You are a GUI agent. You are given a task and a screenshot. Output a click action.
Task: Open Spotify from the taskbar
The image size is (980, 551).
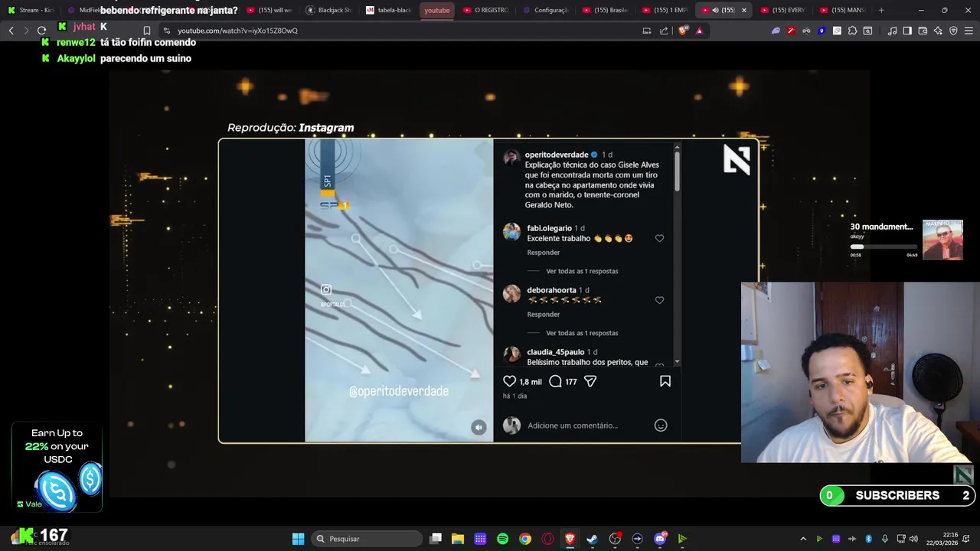pos(502,539)
